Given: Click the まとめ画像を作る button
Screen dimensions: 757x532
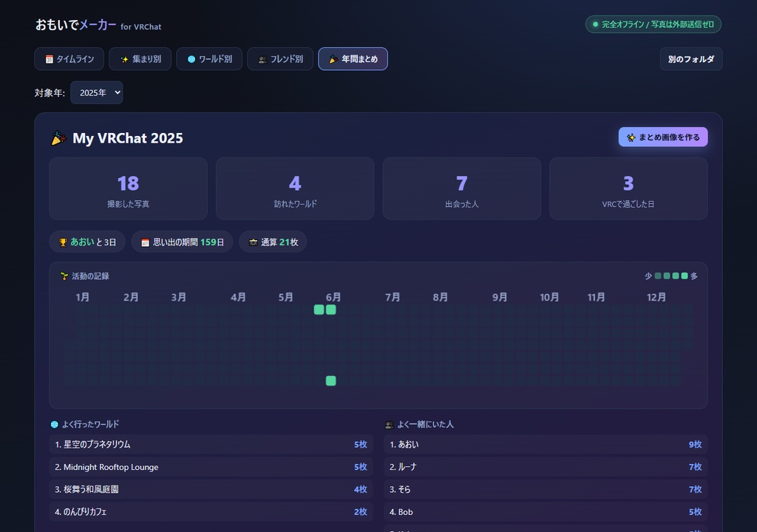Looking at the screenshot, I should point(663,137).
